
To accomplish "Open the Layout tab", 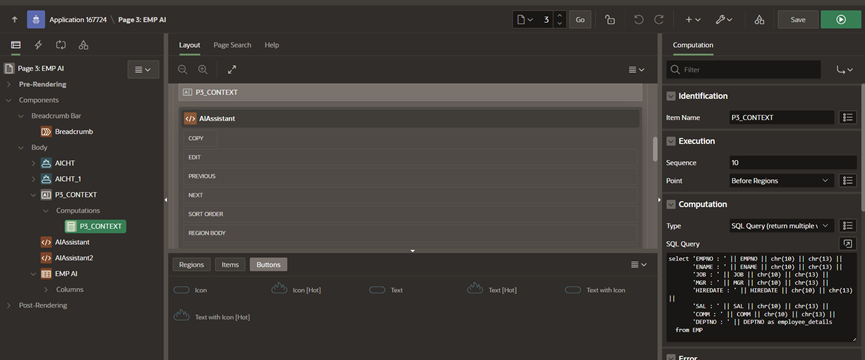I will 189,45.
